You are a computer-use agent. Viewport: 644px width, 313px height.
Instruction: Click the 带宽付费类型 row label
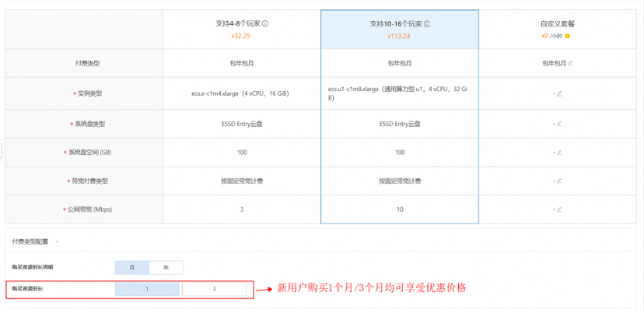pos(90,181)
